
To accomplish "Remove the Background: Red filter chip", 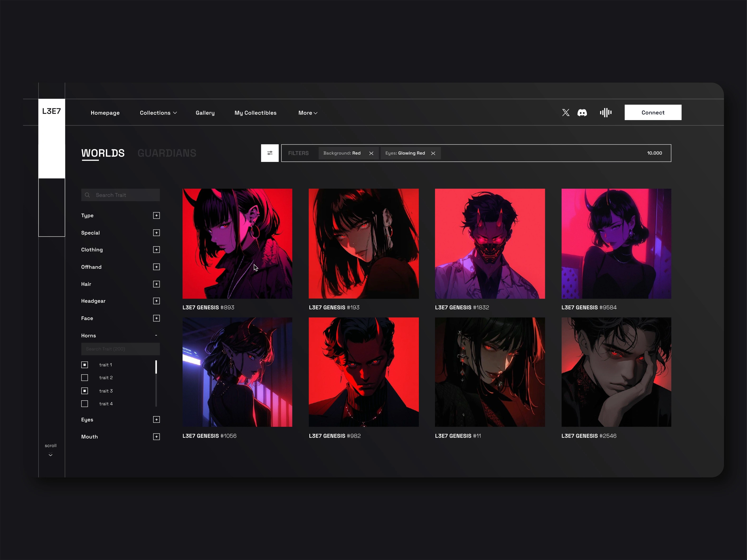I will point(371,153).
